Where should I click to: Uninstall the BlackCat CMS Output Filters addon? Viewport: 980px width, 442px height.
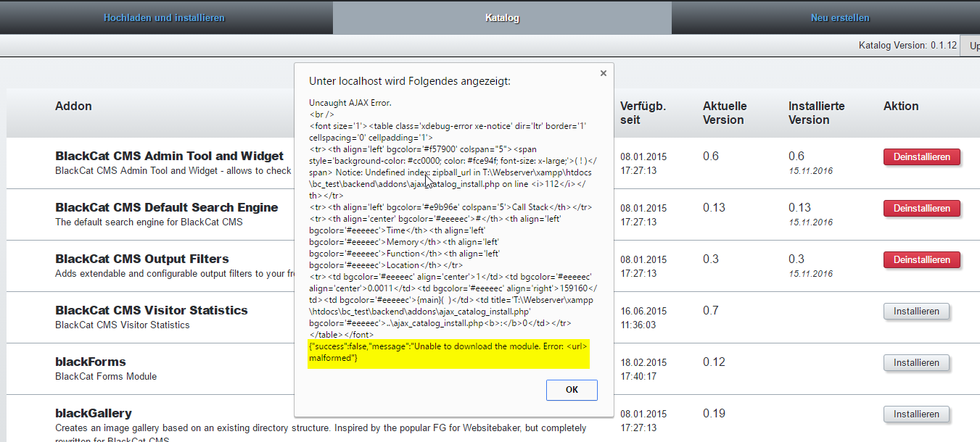(921, 259)
